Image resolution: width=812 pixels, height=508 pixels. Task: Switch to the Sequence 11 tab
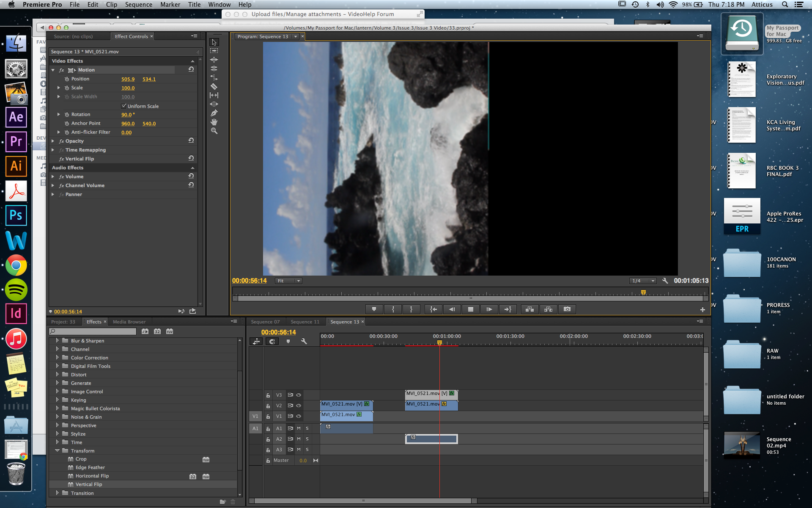[305, 322]
